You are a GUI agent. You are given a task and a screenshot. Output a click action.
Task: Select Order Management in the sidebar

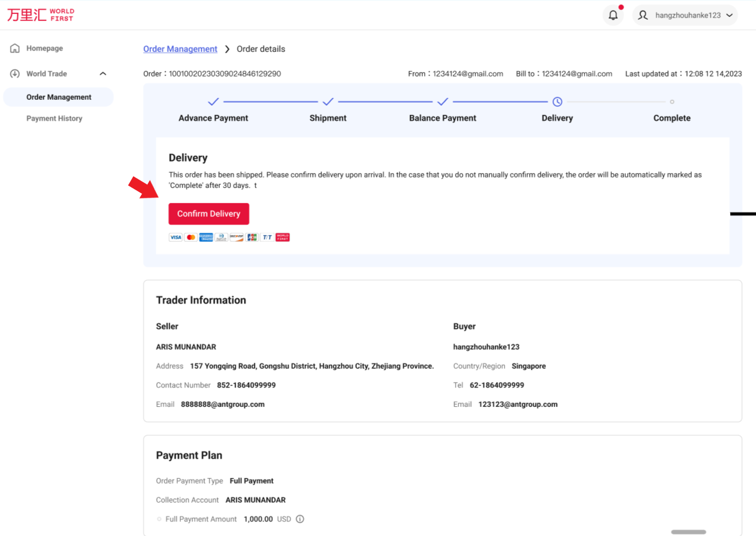tap(58, 98)
